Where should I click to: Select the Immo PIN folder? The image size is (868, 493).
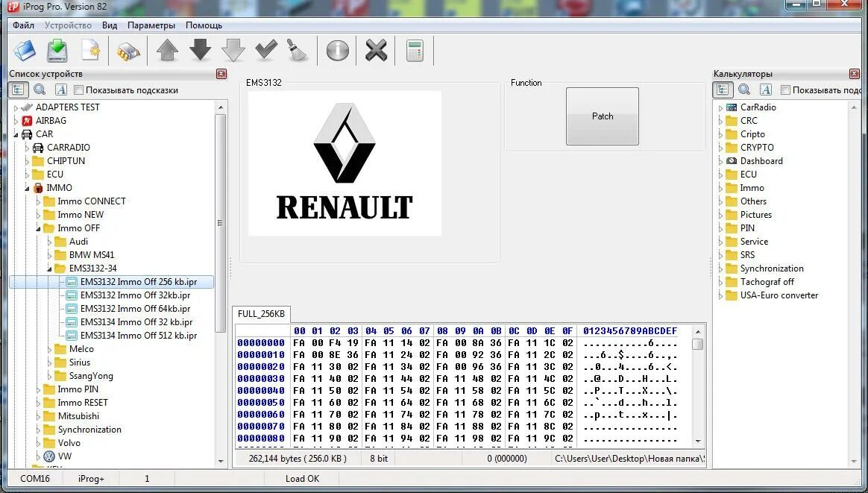(x=78, y=389)
